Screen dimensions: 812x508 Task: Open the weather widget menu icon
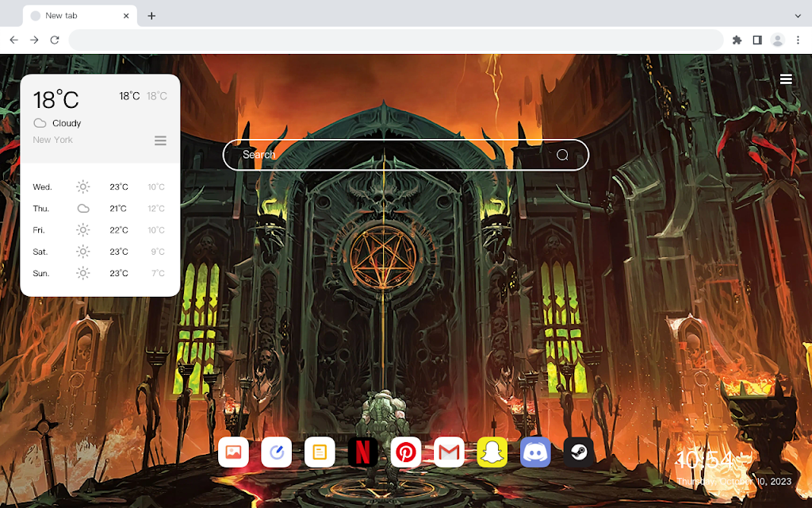[x=160, y=140]
